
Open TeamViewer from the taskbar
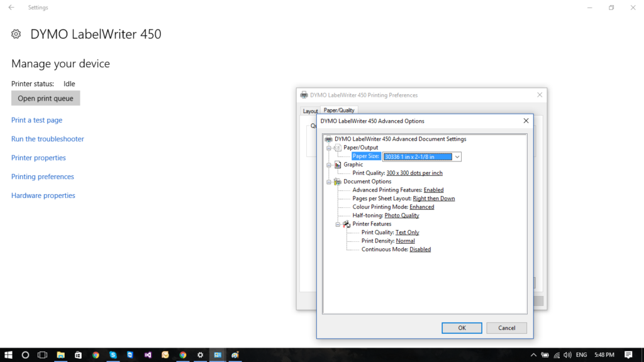pyautogui.click(x=130, y=355)
